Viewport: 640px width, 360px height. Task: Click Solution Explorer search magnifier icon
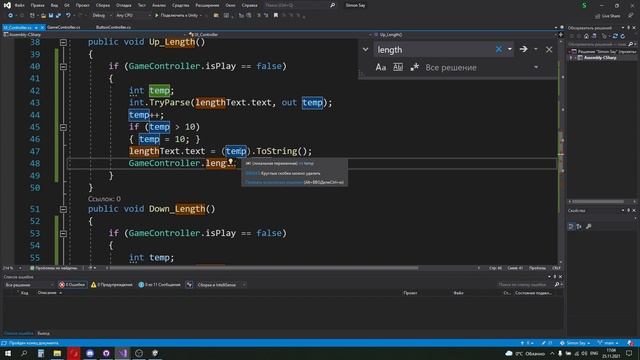[x=631, y=44]
